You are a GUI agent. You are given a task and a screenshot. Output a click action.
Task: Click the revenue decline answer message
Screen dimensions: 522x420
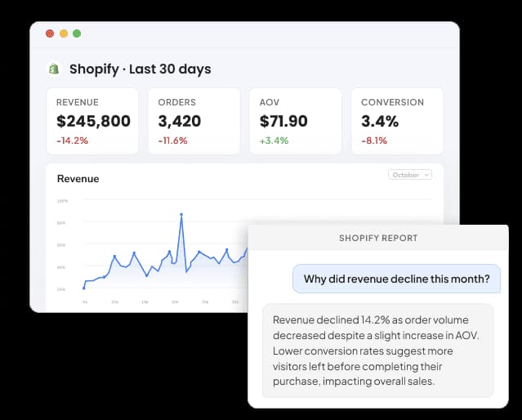click(x=378, y=351)
